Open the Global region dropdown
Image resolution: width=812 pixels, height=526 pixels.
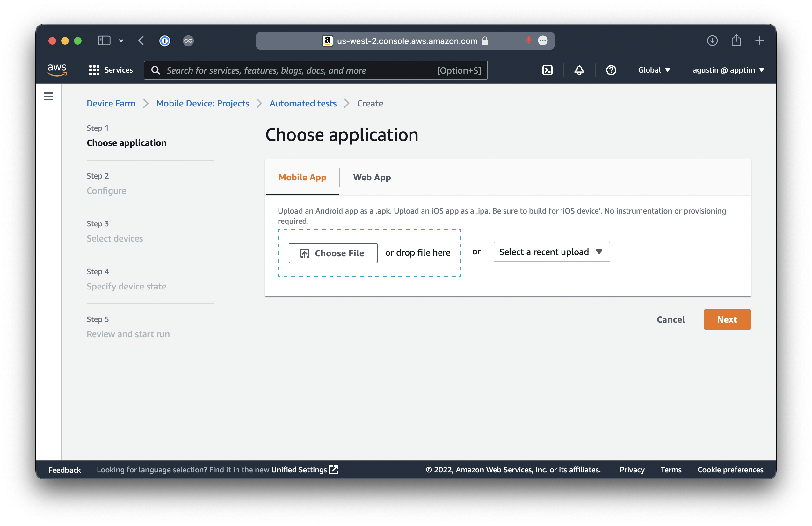654,70
